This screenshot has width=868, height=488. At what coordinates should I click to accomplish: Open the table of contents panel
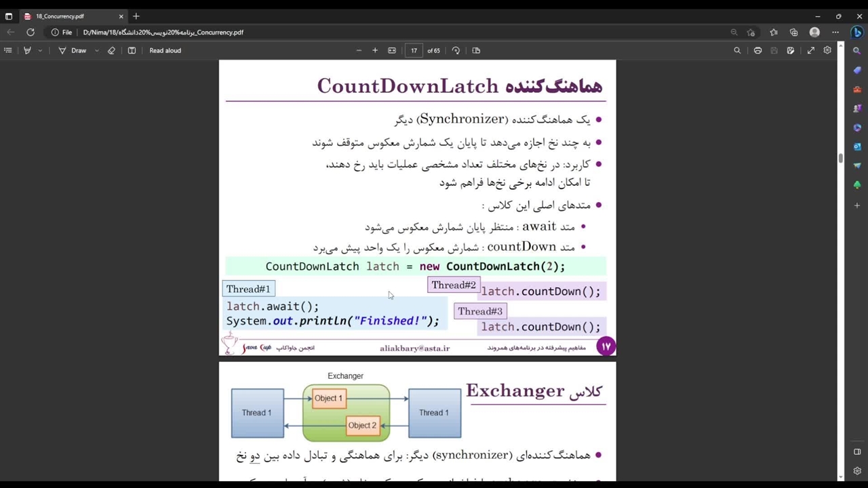8,50
